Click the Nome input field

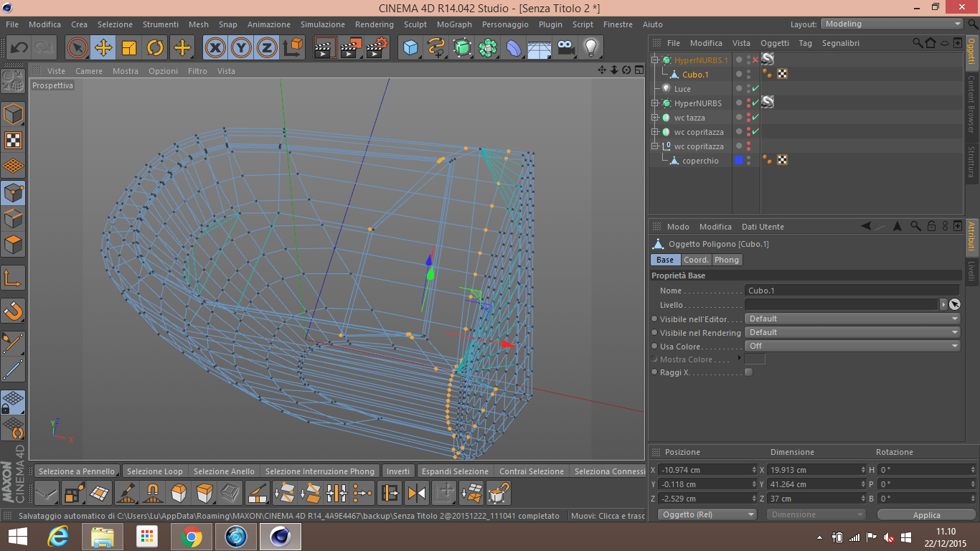(x=851, y=291)
